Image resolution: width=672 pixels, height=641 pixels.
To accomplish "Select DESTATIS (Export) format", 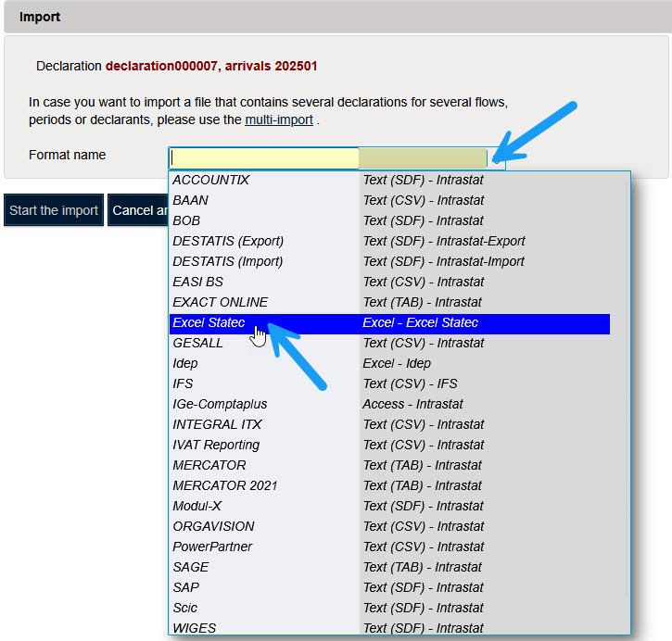I will (228, 241).
